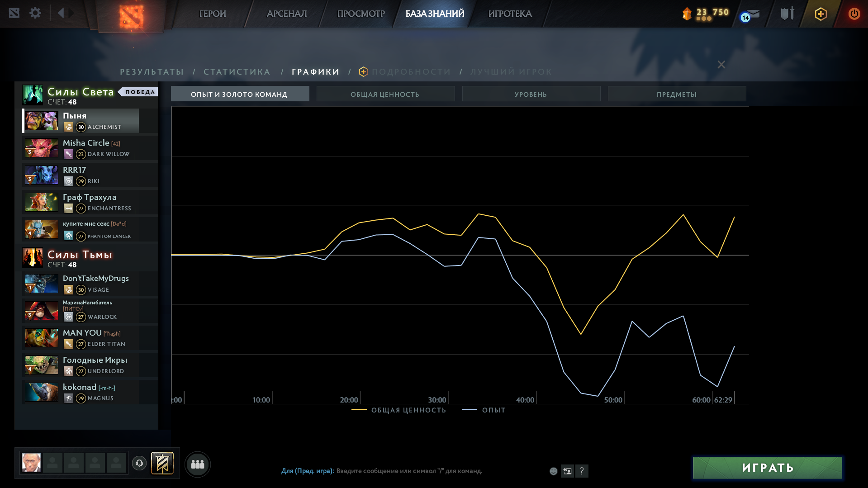Select Phantom Lancer player row

coord(90,229)
